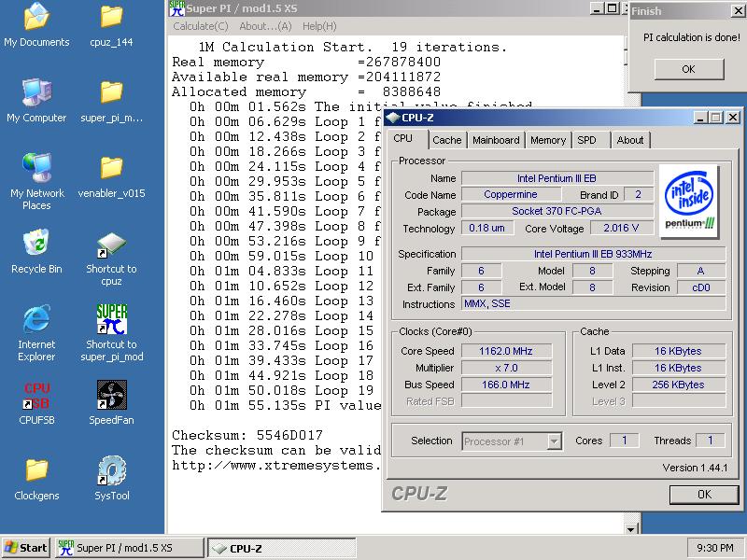Click the Specification Pentium III EB 933MHz field

(593, 254)
